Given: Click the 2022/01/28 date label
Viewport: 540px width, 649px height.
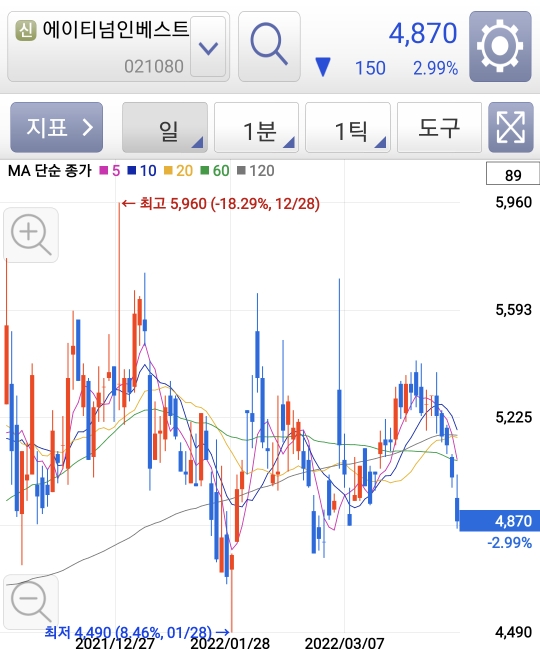Looking at the screenshot, I should pos(230,643).
